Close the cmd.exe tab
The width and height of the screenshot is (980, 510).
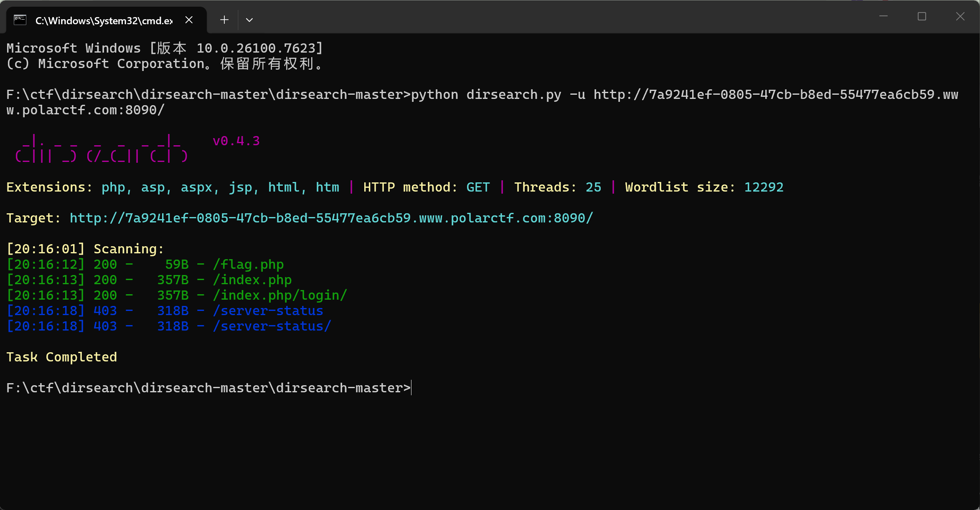pyautogui.click(x=189, y=20)
